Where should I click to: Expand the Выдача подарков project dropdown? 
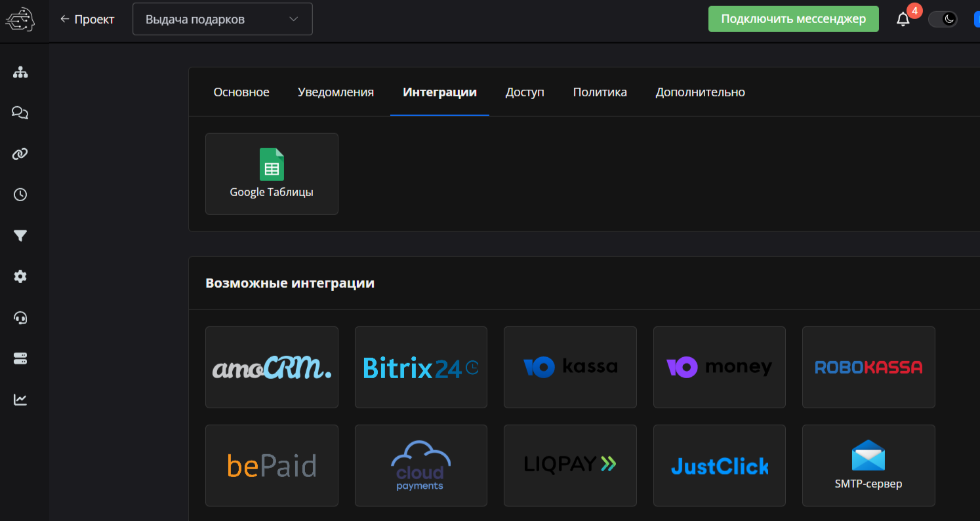click(222, 19)
